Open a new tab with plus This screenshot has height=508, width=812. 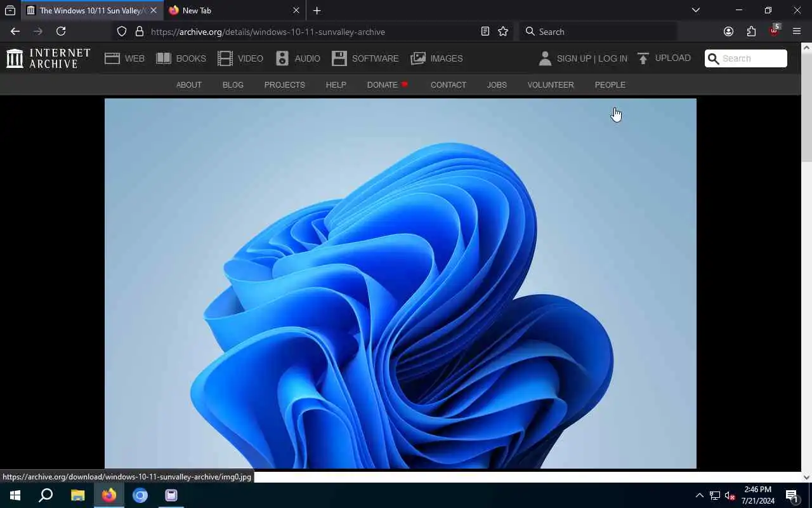point(317,10)
